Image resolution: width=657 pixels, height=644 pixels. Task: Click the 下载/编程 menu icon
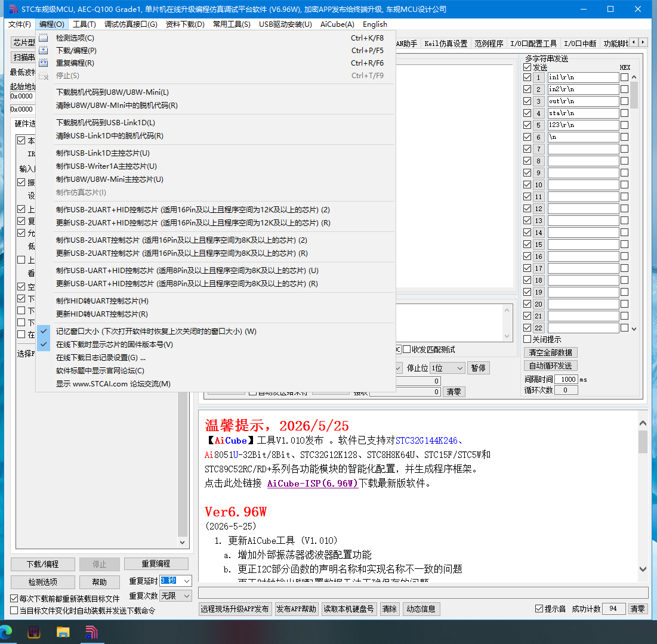click(43, 50)
